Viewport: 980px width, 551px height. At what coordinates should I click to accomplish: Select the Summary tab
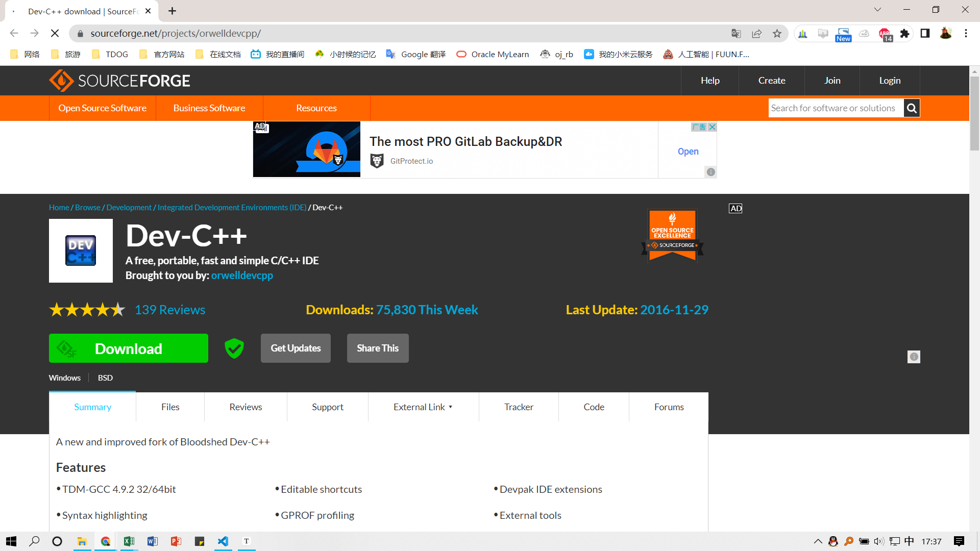92,407
